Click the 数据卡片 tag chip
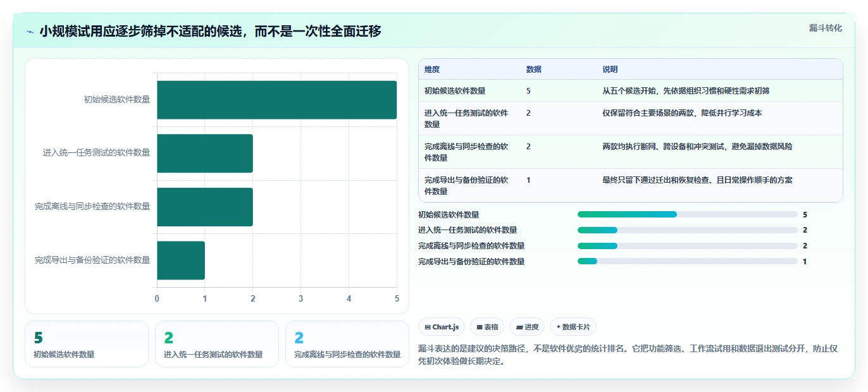The image size is (868, 392). [x=573, y=327]
